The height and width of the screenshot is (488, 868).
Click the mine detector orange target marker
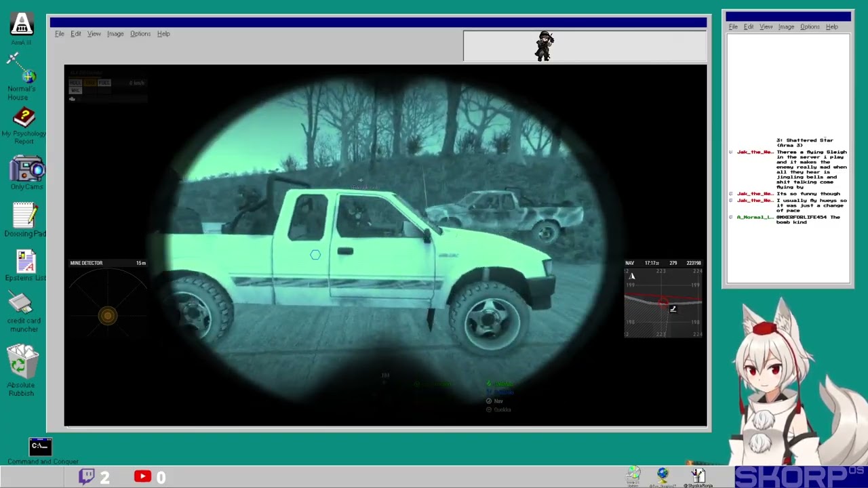click(x=107, y=315)
